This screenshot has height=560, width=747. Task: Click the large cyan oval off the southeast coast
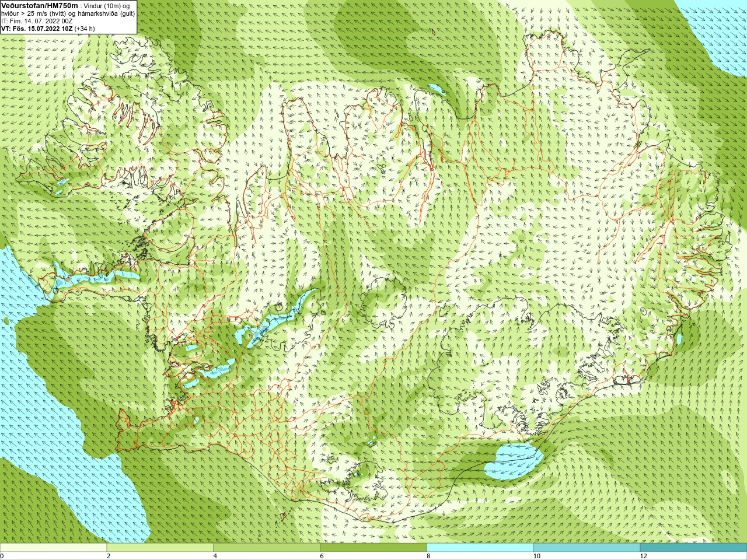click(x=514, y=461)
